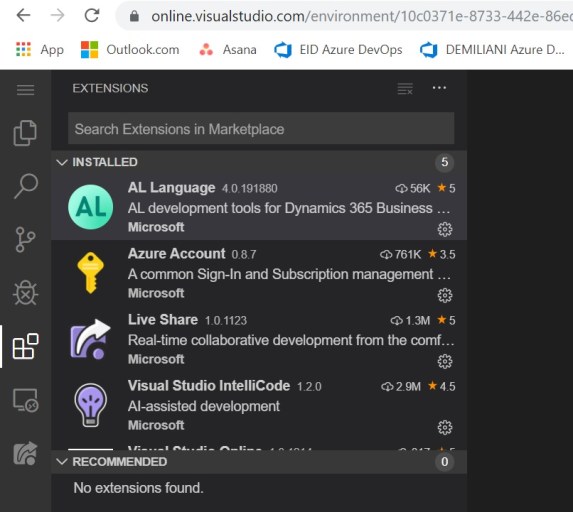573x512 pixels.
Task: Go back in the browser
Action: [23, 15]
